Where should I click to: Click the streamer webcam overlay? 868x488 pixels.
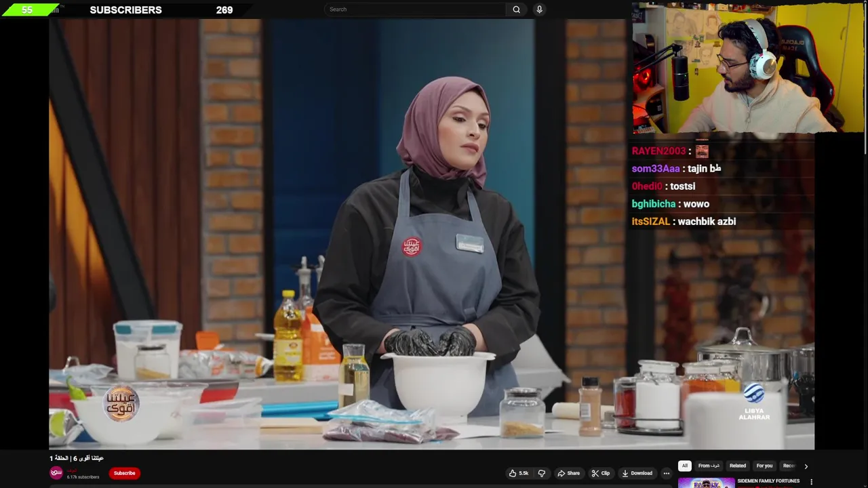[748, 67]
